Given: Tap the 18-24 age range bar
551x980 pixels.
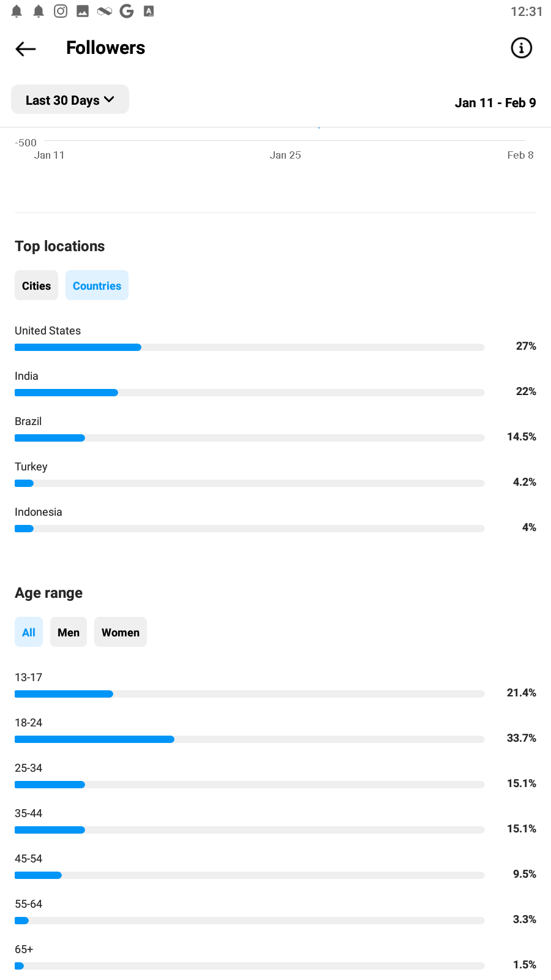Looking at the screenshot, I should tap(250, 739).
